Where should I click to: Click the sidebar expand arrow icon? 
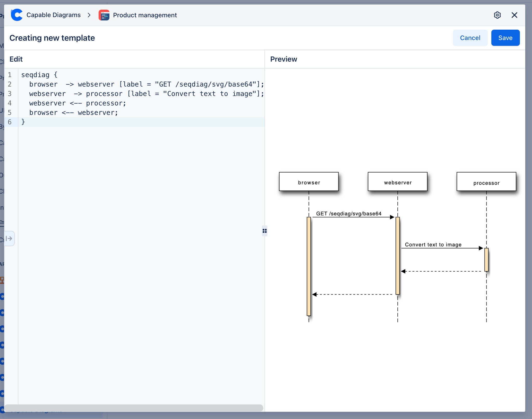point(9,238)
